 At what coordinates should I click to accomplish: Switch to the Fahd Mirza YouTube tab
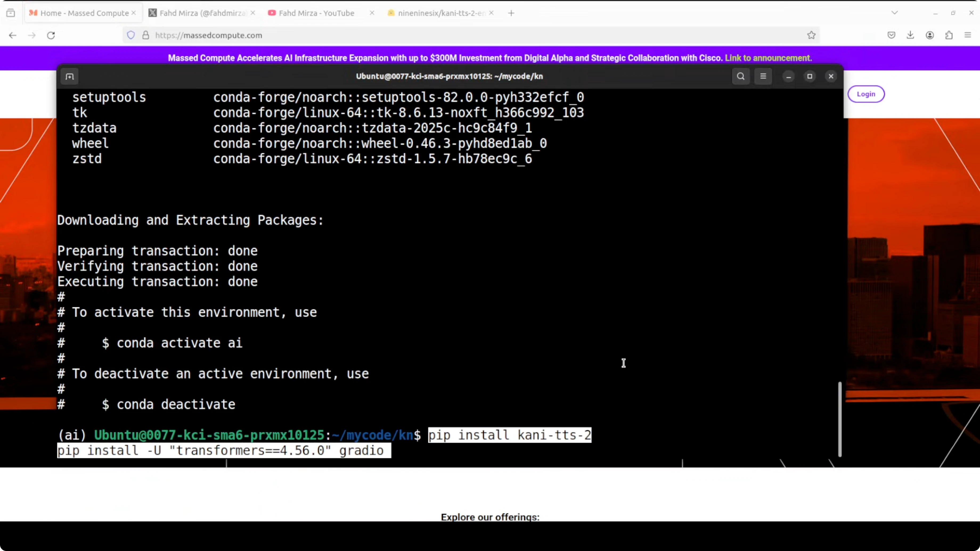pos(316,13)
